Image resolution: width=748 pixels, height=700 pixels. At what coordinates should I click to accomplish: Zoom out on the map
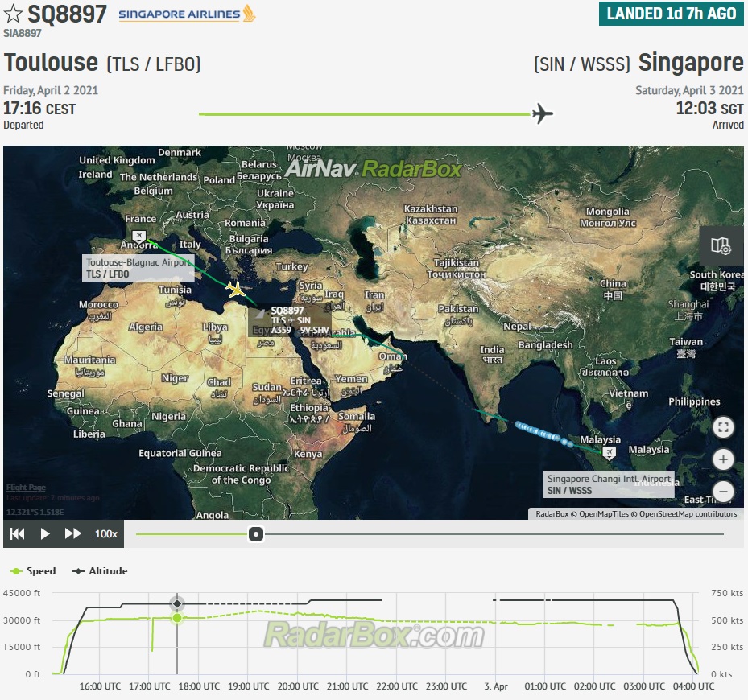[723, 491]
